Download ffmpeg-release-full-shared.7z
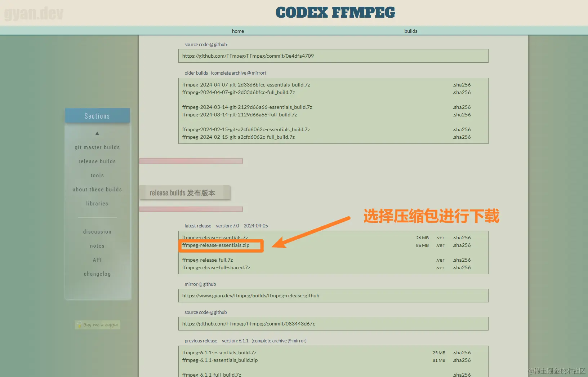Image resolution: width=588 pixels, height=377 pixels. coord(216,267)
